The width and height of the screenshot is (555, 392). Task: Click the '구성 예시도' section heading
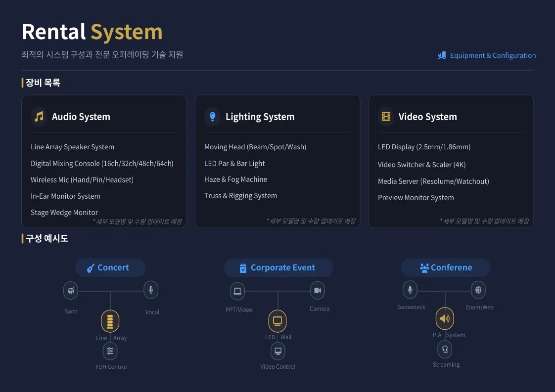[x=46, y=238]
